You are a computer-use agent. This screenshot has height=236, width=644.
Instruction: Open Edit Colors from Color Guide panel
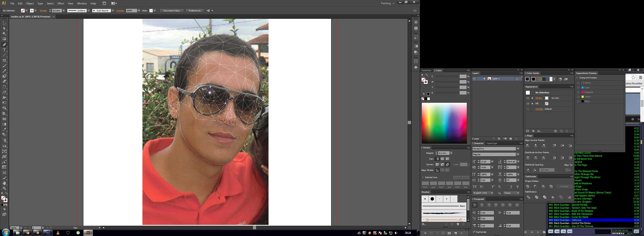click(x=560, y=79)
